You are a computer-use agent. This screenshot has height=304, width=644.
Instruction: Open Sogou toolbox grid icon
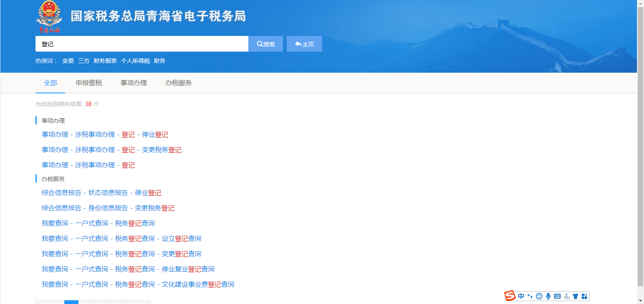coord(584,296)
